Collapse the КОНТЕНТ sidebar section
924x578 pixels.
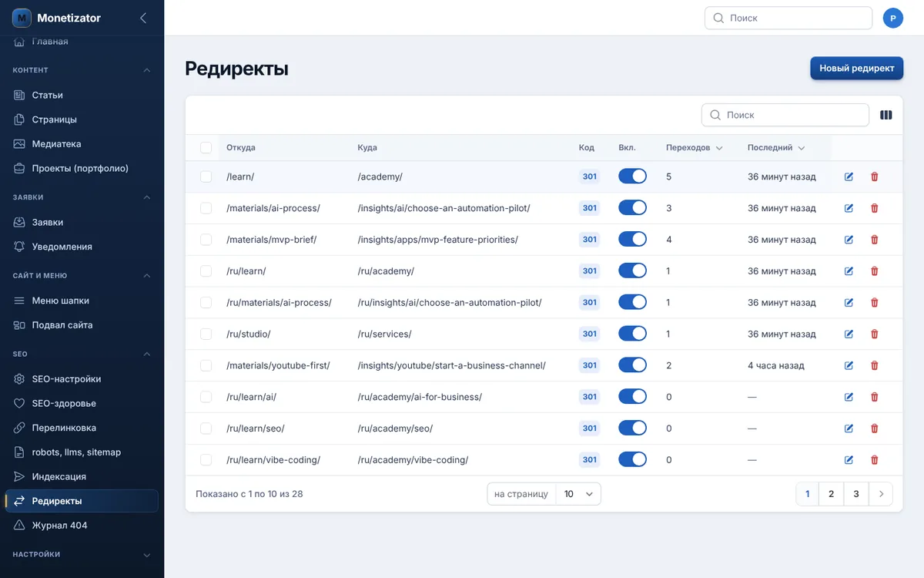click(146, 70)
